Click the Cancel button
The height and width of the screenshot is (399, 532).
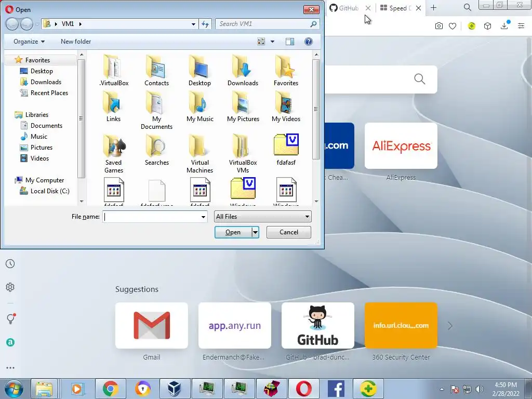tap(289, 232)
